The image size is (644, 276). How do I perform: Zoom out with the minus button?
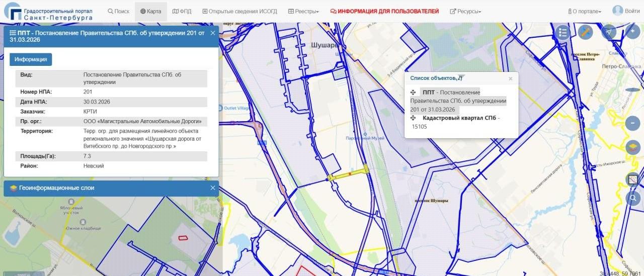click(x=632, y=123)
